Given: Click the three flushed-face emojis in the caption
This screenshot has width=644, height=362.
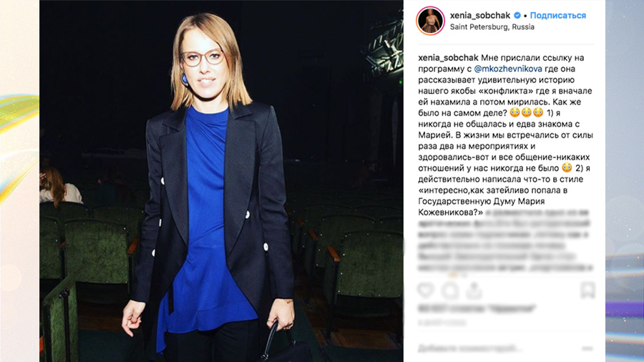Looking at the screenshot, I should (x=527, y=113).
